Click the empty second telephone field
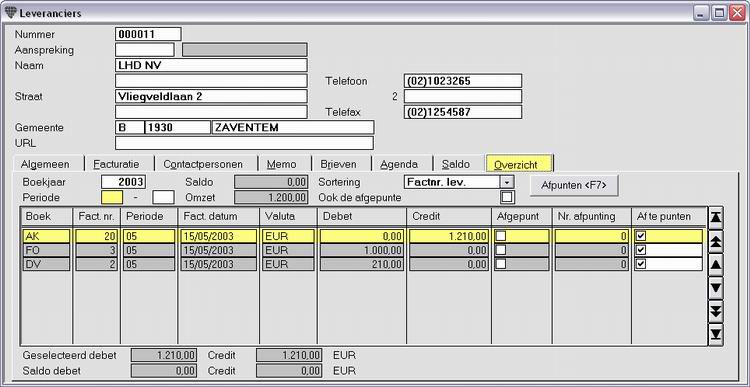The image size is (750, 387). (x=463, y=96)
